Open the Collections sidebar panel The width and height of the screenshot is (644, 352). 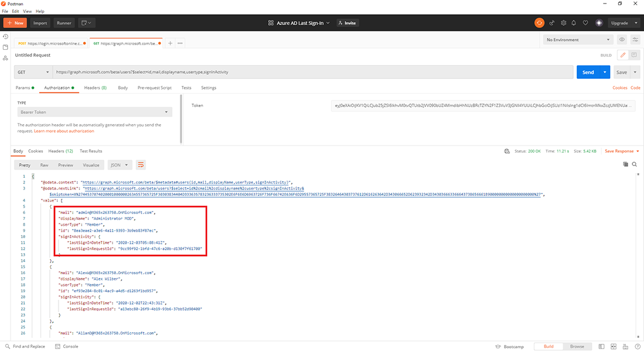pos(5,47)
